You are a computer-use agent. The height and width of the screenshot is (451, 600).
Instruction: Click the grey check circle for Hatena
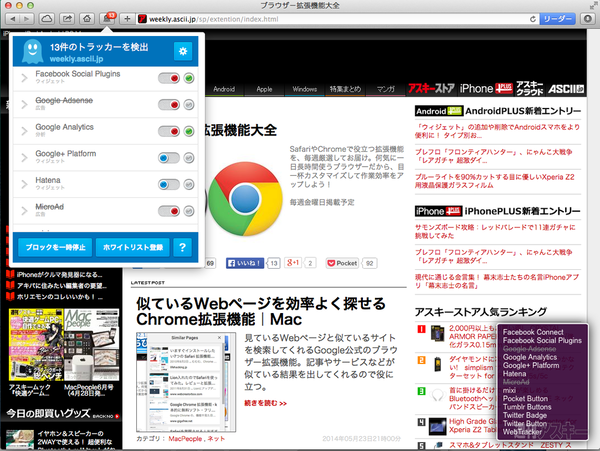(x=189, y=185)
